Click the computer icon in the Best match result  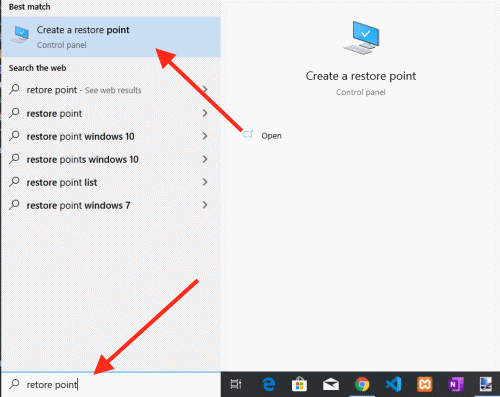(x=19, y=35)
